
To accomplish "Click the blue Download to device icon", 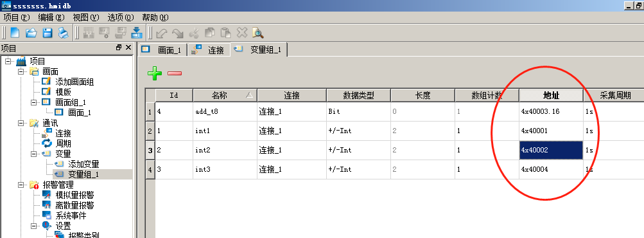I will click(x=136, y=33).
